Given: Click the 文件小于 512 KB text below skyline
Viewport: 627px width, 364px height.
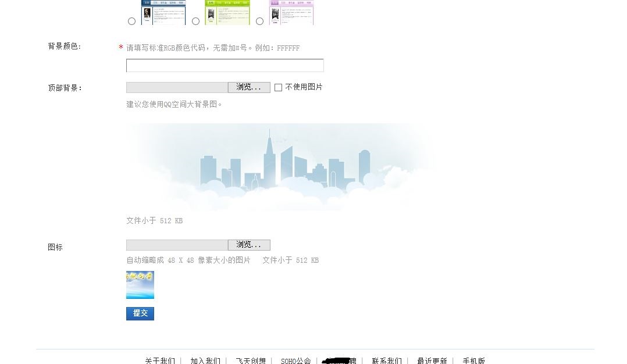Looking at the screenshot, I should (154, 220).
